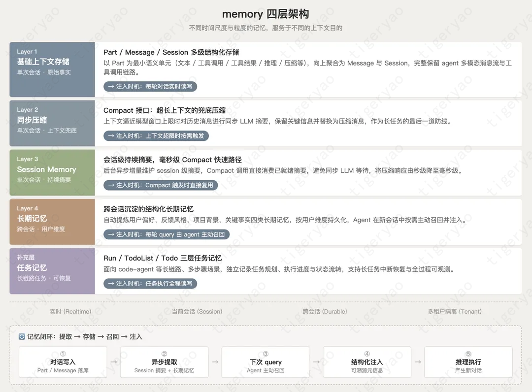The width and height of the screenshot is (532, 392).
Task: Click the 上下文超限时按需触发 pill
Action: point(156,135)
